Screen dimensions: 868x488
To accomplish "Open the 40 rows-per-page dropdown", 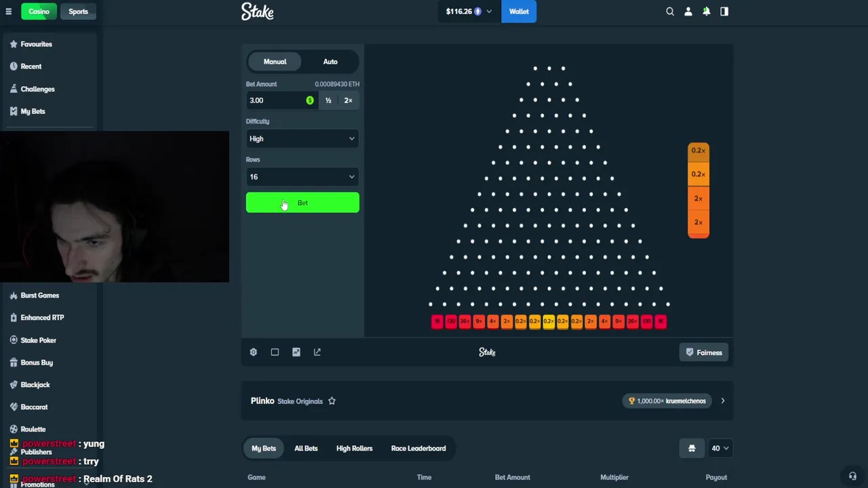I will (x=719, y=448).
